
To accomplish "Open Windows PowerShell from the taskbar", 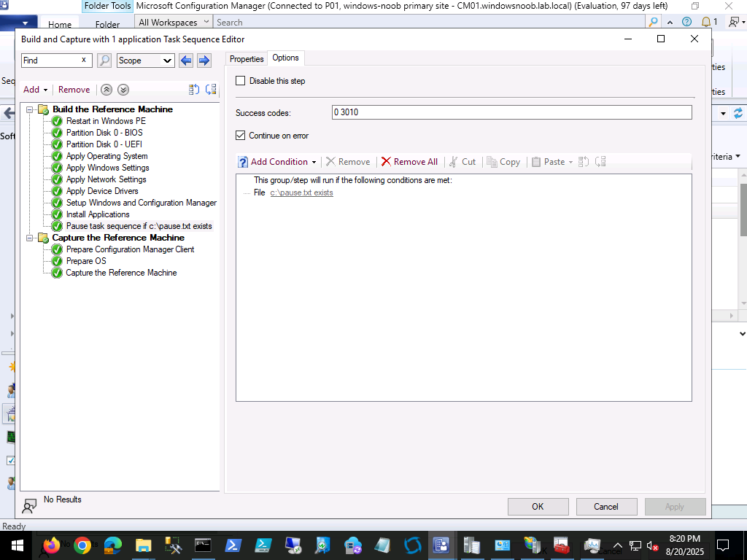I will click(x=233, y=545).
